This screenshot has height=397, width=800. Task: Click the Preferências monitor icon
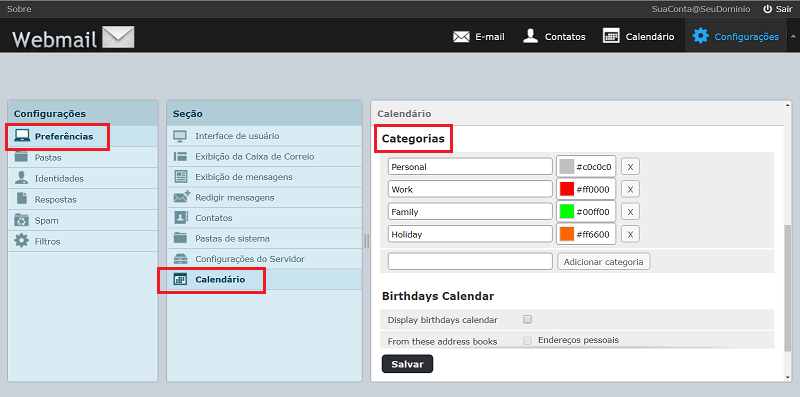(x=22, y=136)
